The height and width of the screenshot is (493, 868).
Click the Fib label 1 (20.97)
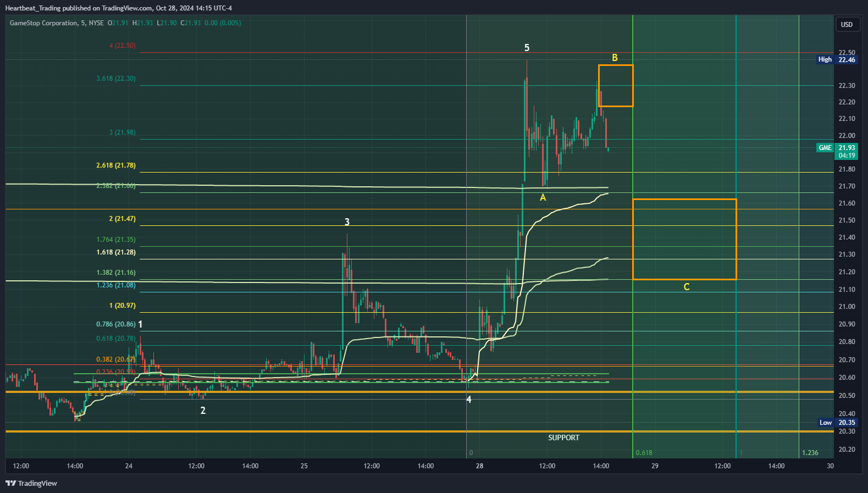pos(122,306)
